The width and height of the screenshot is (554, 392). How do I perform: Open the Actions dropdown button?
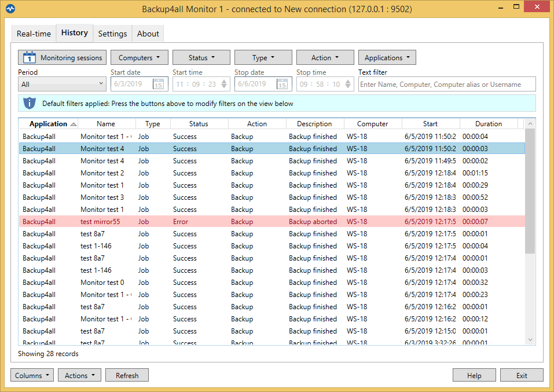pyautogui.click(x=79, y=375)
